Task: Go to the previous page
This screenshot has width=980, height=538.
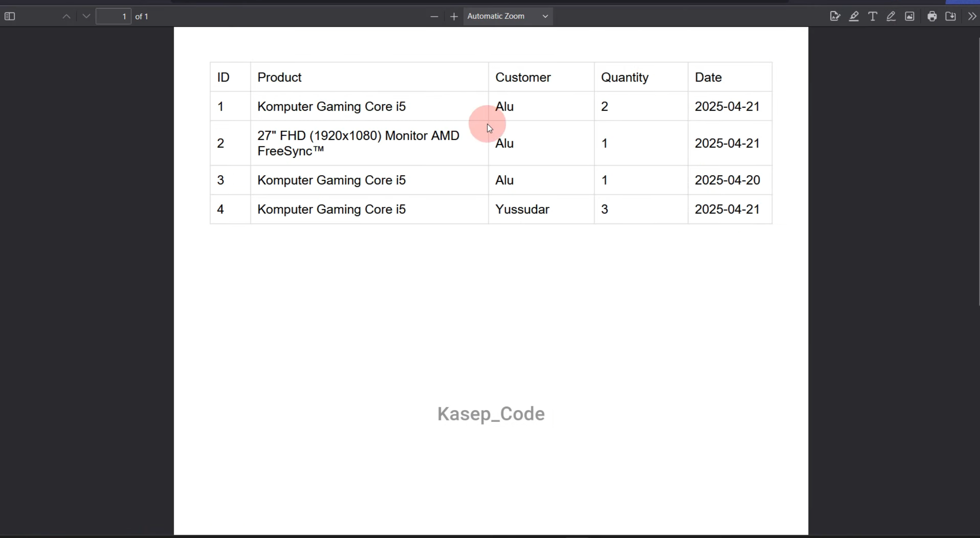Action: pyautogui.click(x=66, y=16)
